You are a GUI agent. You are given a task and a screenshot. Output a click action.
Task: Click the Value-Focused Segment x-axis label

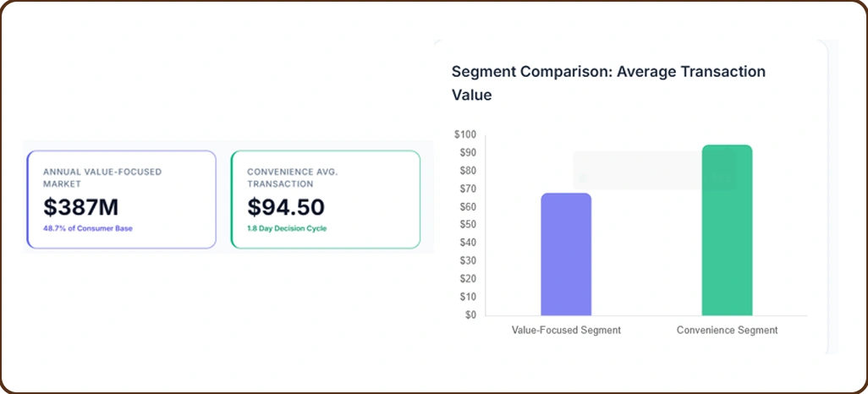pyautogui.click(x=566, y=330)
